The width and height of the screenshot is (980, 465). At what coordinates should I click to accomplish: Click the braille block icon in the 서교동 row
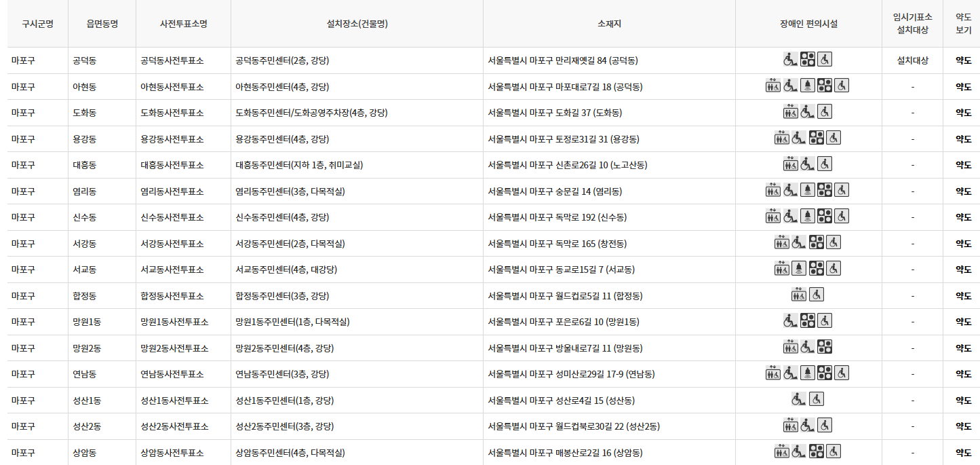click(x=817, y=268)
